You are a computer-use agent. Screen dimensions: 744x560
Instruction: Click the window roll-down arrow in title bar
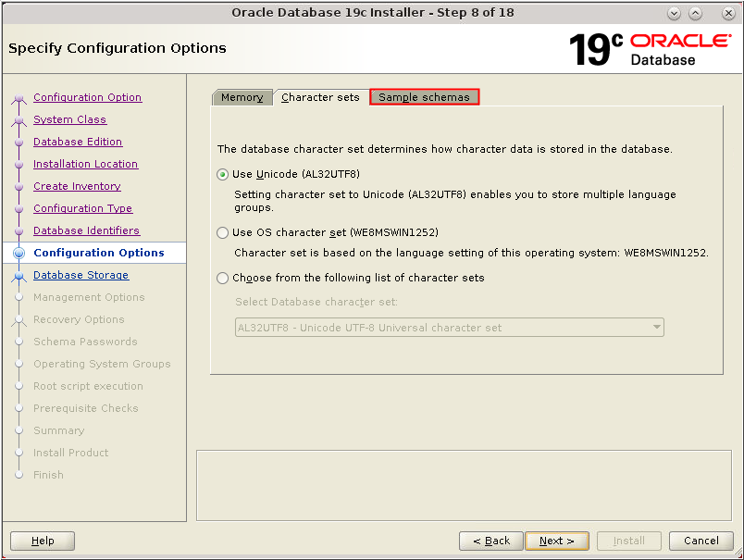[x=674, y=13]
